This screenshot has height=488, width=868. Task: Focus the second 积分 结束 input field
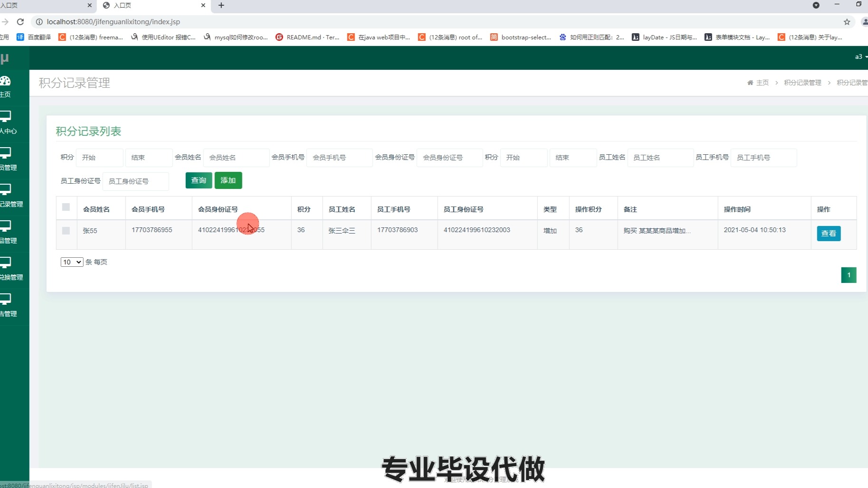coord(573,158)
